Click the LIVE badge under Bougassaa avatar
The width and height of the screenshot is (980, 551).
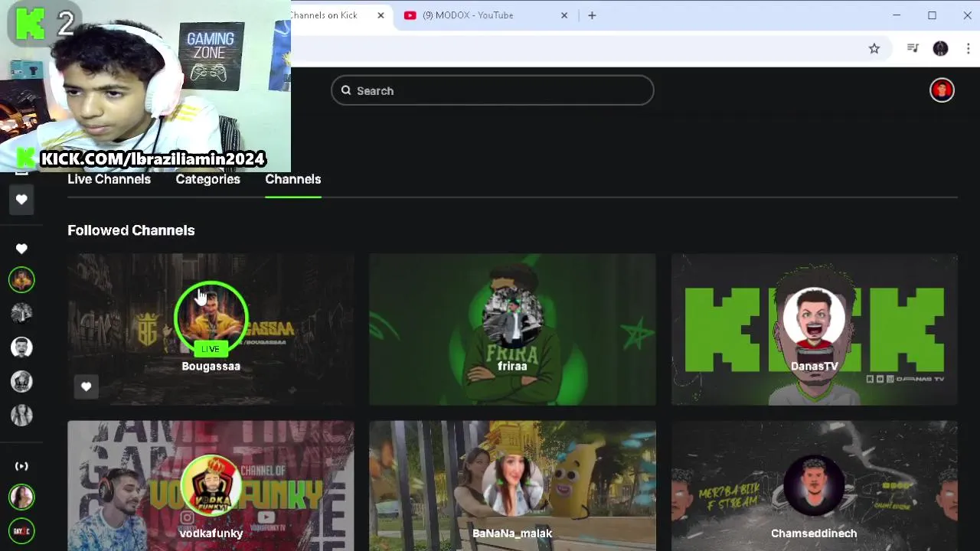211,349
